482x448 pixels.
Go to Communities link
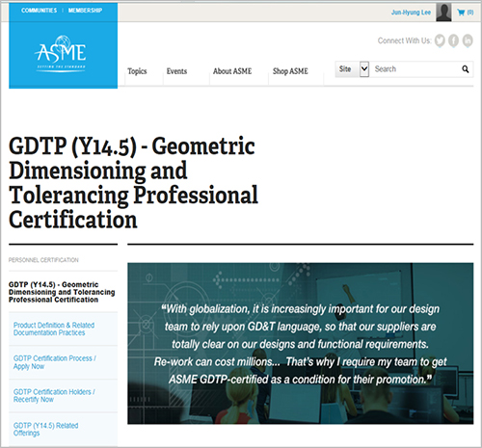click(40, 11)
